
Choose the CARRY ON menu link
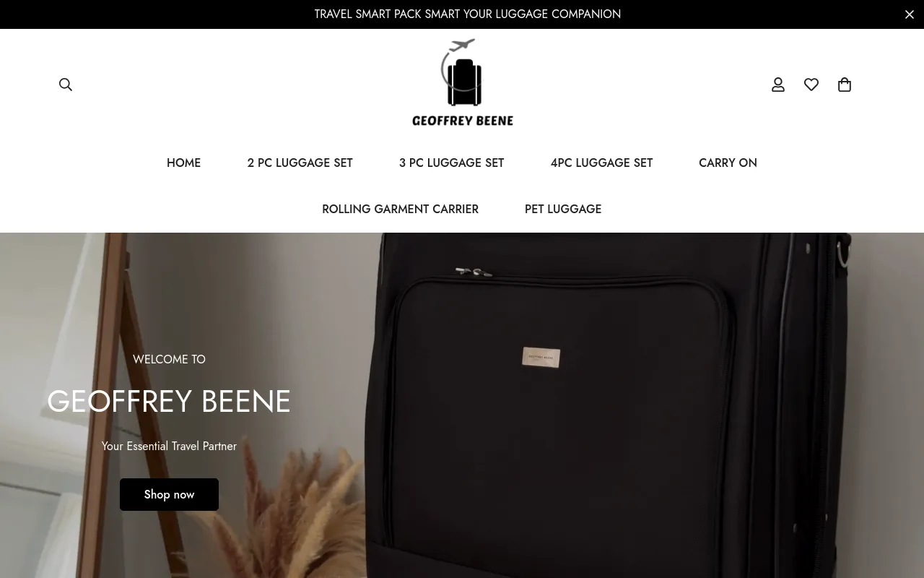click(728, 163)
